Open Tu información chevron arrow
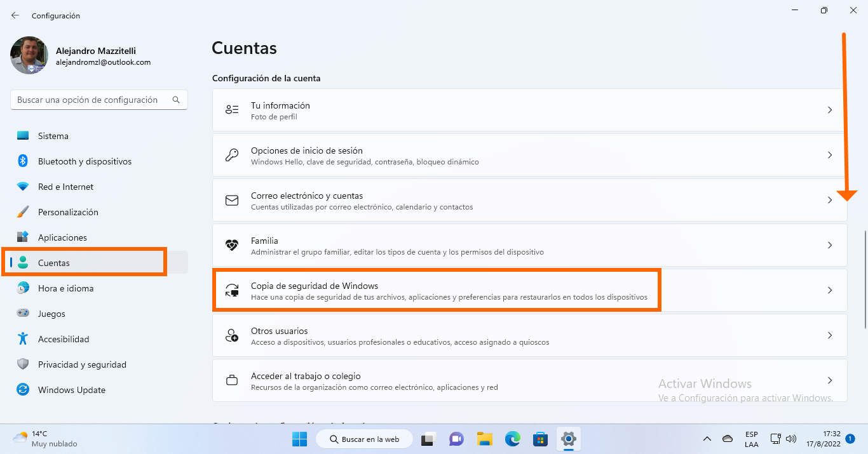This screenshot has width=868, height=454. pos(830,110)
